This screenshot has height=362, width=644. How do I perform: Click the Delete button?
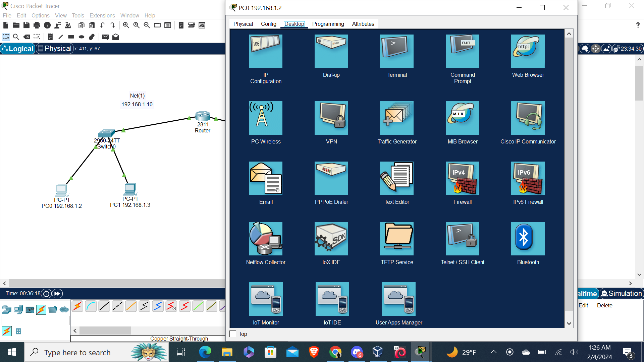click(604, 305)
